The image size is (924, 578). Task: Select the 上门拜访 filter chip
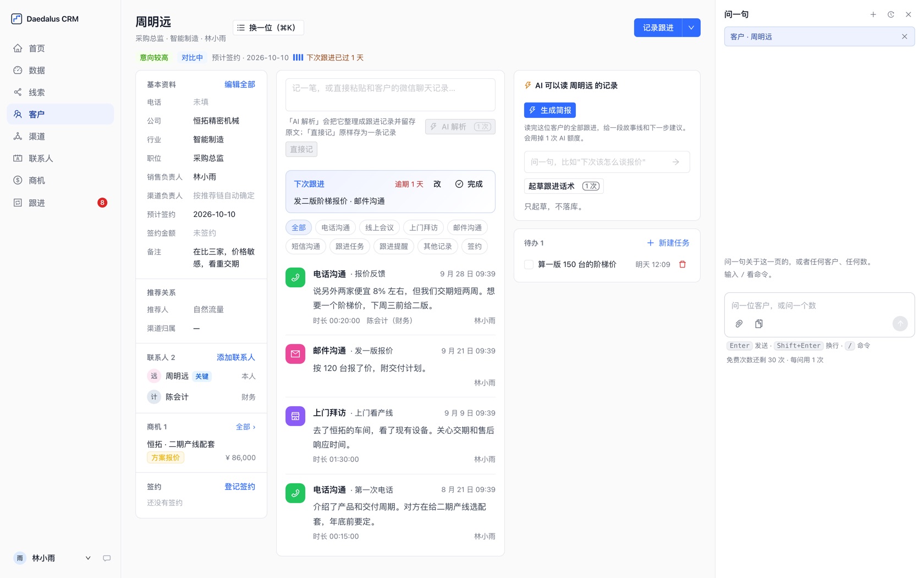[x=424, y=228]
